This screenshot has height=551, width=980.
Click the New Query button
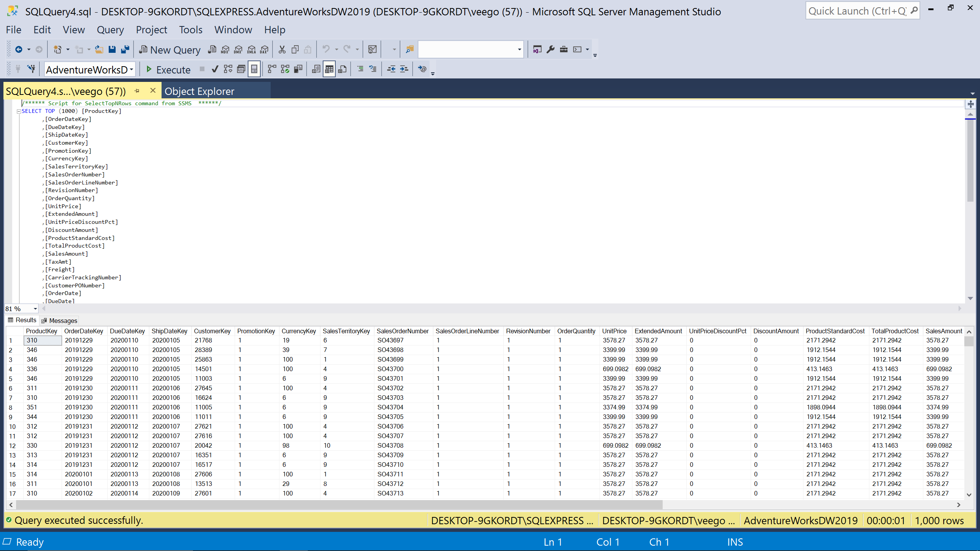170,50
